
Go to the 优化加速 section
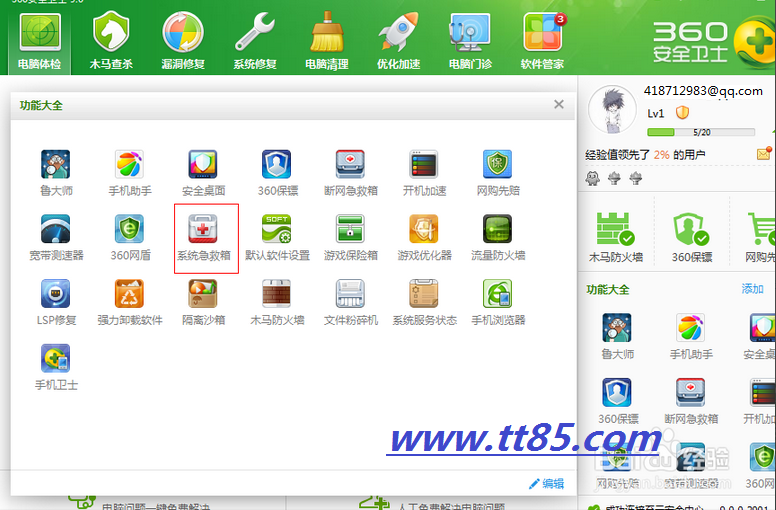398,41
